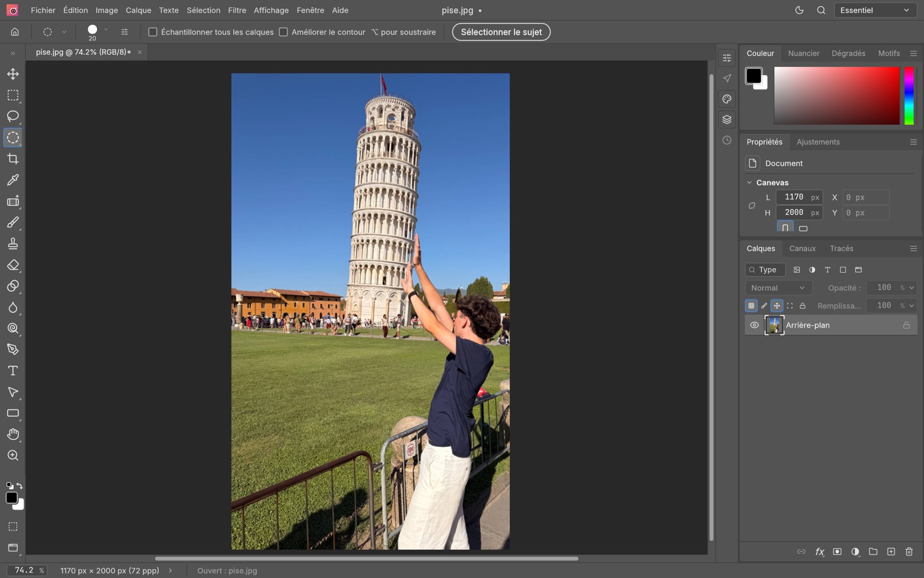Screen dimensions: 924x578
Task: Select the Type text tool
Action: point(13,370)
